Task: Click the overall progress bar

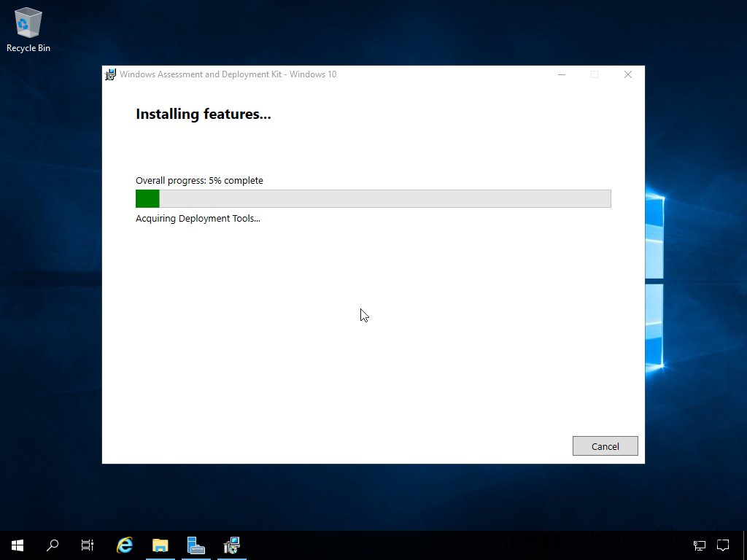Action: coord(373,198)
